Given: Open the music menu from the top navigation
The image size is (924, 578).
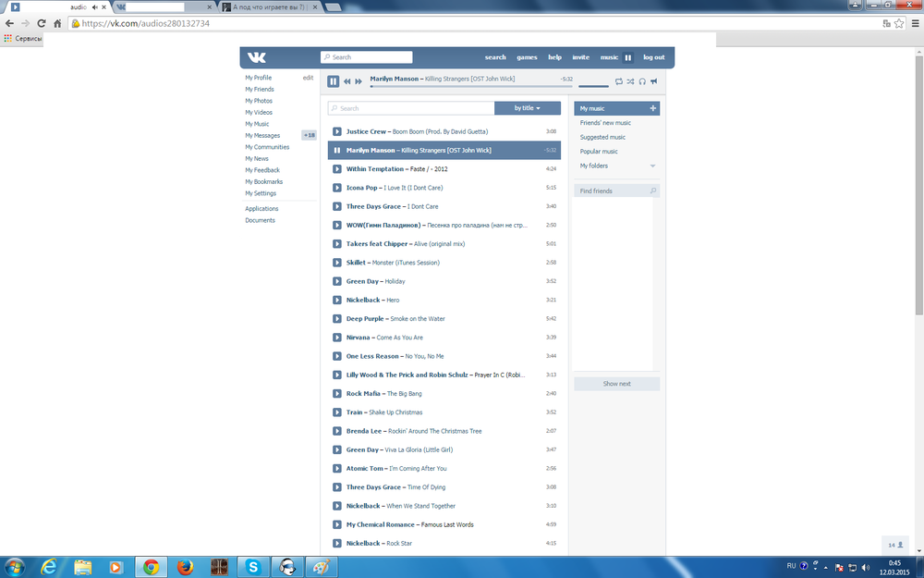Looking at the screenshot, I should click(609, 56).
